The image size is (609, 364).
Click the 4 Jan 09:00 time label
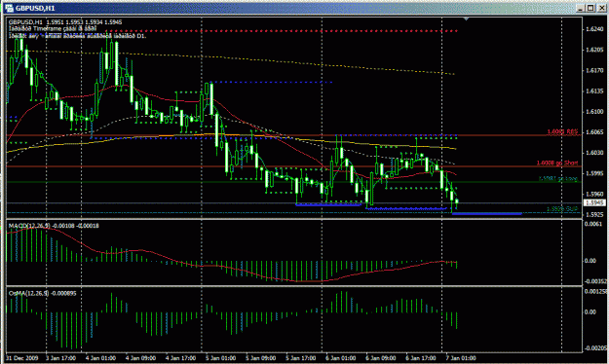click(x=140, y=358)
